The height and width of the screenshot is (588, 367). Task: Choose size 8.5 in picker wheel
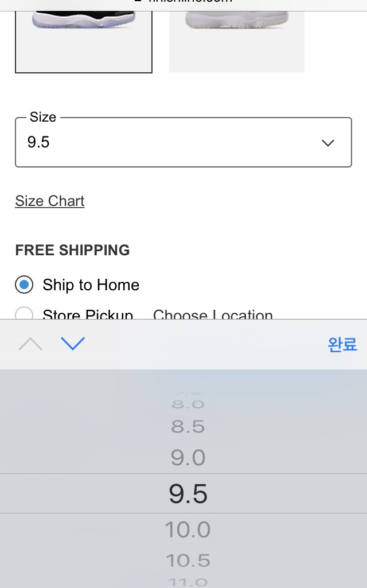pos(188,426)
